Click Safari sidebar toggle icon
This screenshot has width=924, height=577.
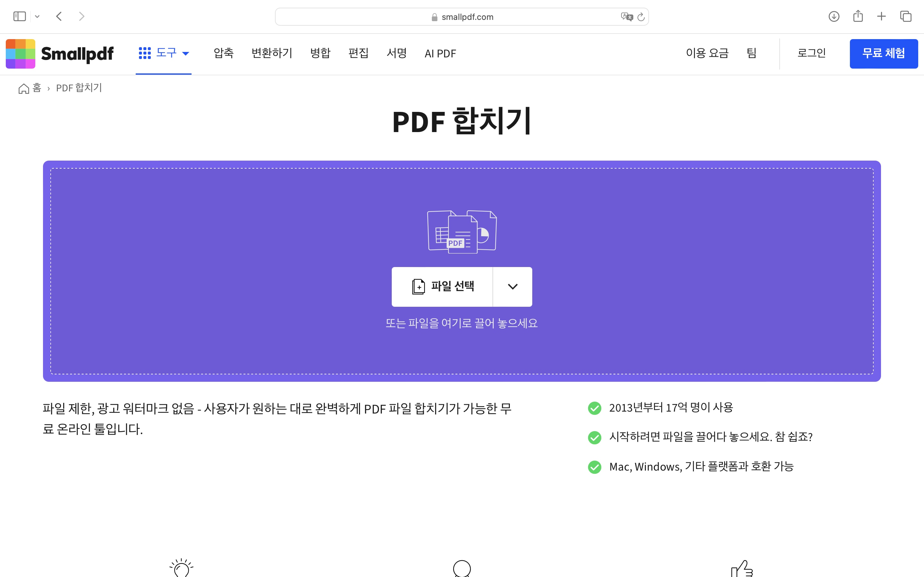coord(20,16)
